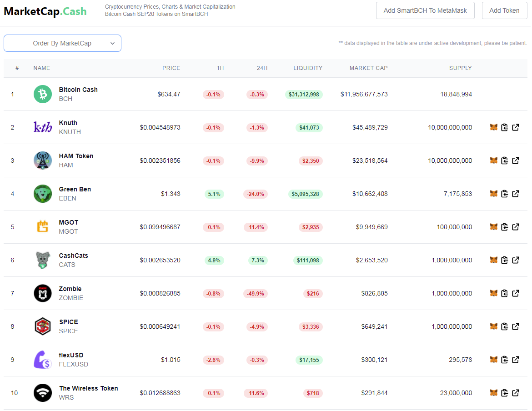Open flexUSD external link icon
The width and height of the screenshot is (532, 411).
click(x=516, y=360)
